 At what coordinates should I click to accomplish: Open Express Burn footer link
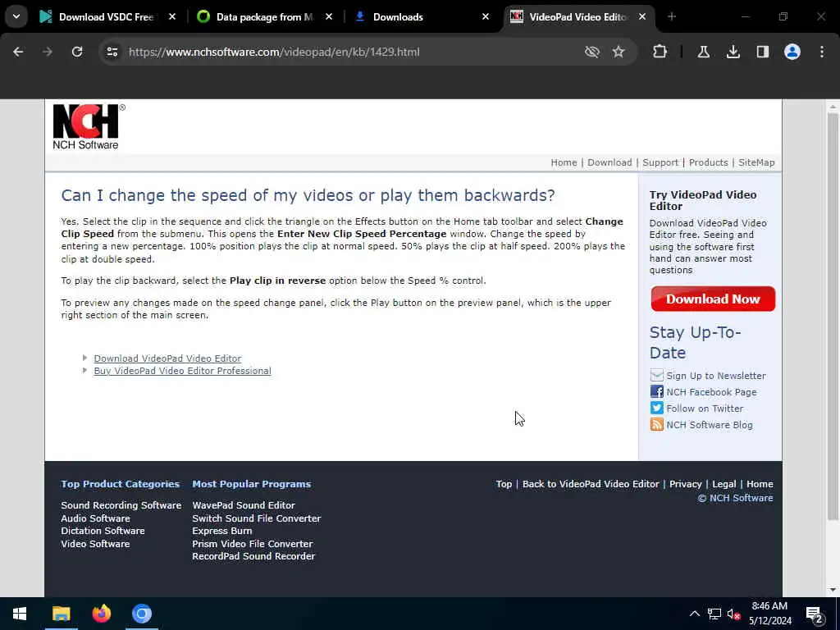(222, 531)
